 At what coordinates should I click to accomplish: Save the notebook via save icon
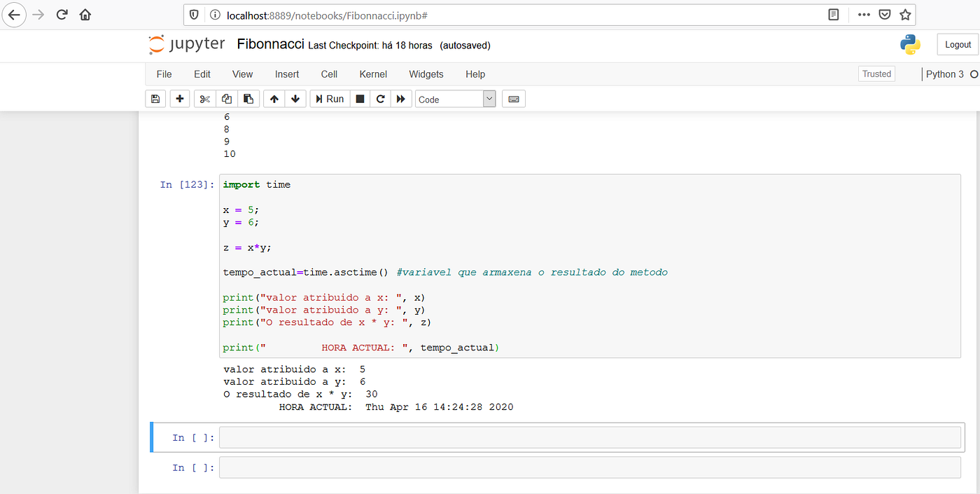[x=155, y=98]
